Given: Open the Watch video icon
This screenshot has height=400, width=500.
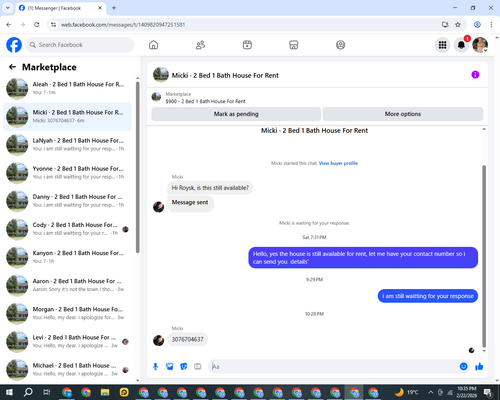Looking at the screenshot, I should coord(247,45).
